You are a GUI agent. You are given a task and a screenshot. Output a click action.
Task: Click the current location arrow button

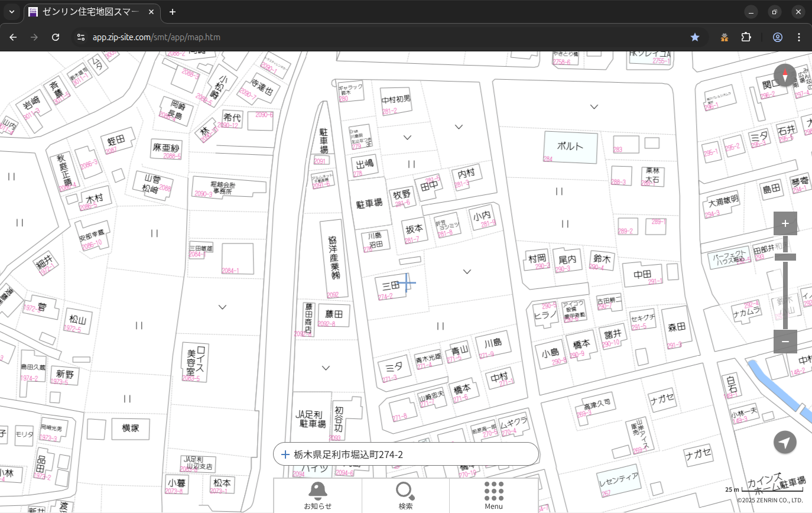pos(785,442)
